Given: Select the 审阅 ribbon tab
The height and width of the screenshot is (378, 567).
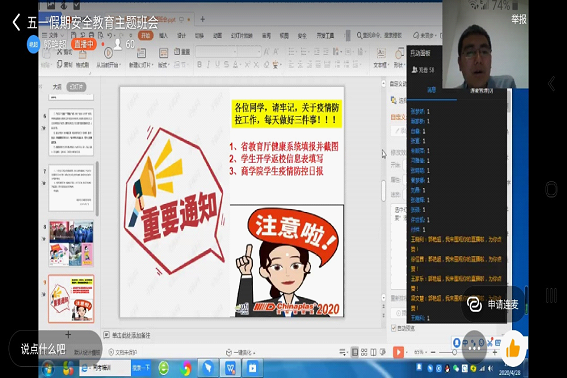Looking at the screenshot, I should (266, 35).
